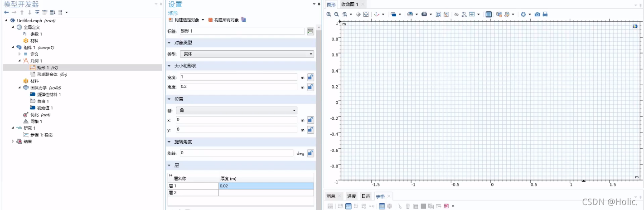644x210 pixels.
Task: Select 形成联合体 (fin) node
Action: pyautogui.click(x=49, y=74)
